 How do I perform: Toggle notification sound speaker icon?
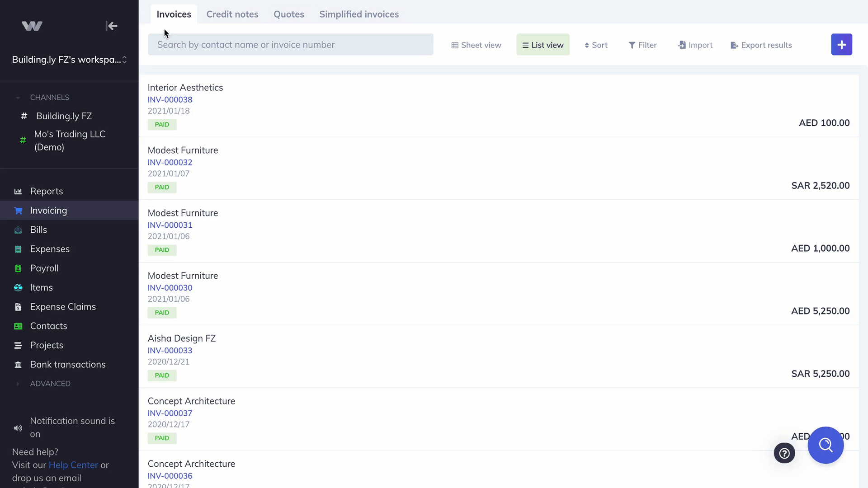18,428
